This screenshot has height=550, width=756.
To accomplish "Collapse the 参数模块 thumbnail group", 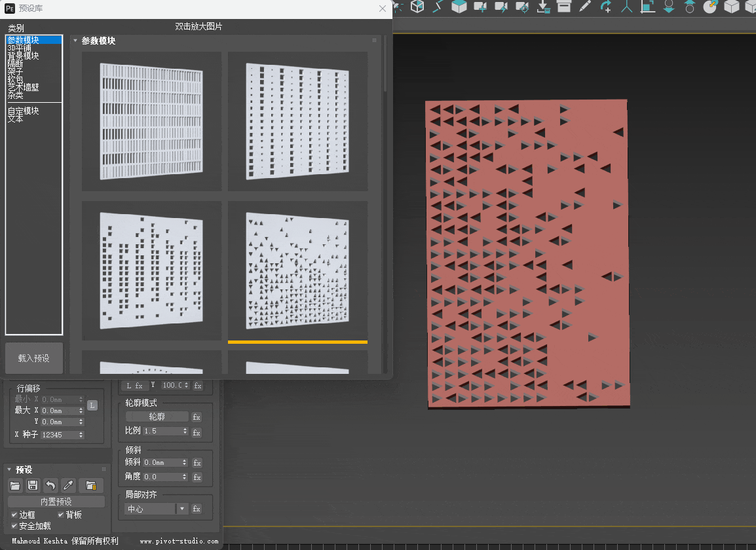I will tap(75, 41).
